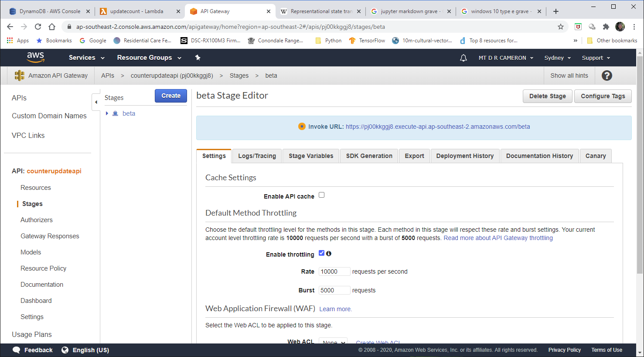Image resolution: width=644 pixels, height=357 pixels.
Task: Click the Configure Tags button
Action: tap(603, 96)
